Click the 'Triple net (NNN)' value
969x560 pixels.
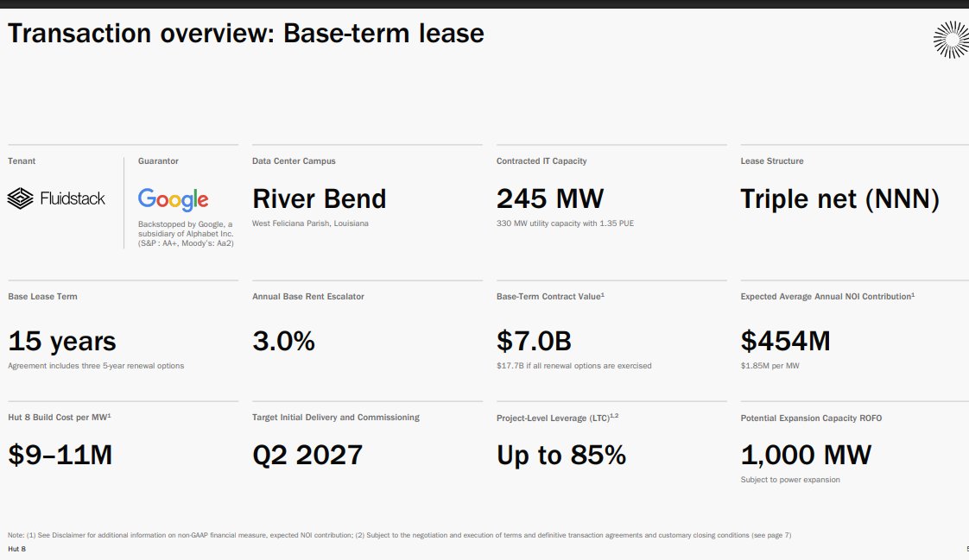click(839, 199)
